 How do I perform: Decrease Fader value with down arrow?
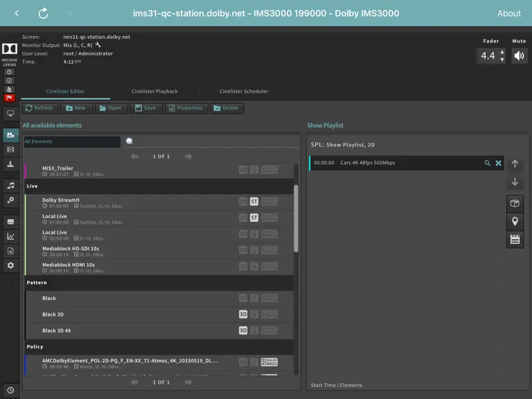point(502,60)
